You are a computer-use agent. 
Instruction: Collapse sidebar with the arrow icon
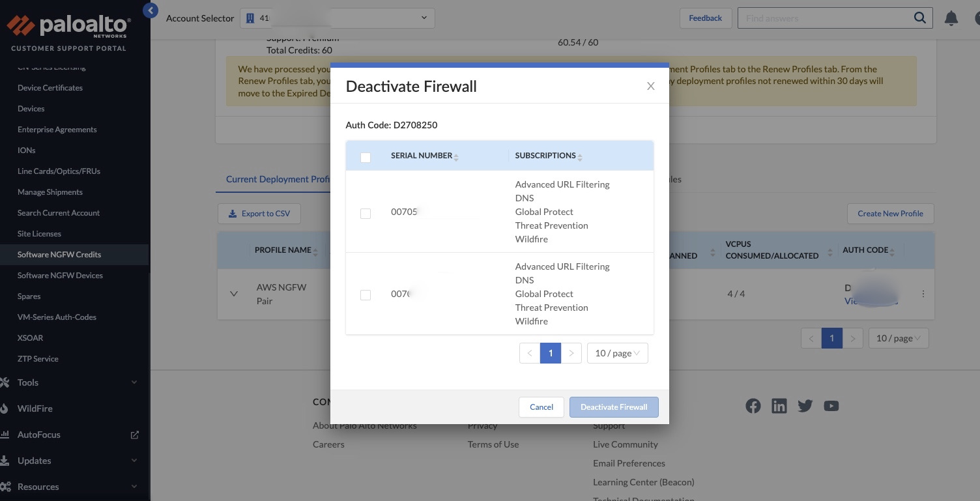click(151, 10)
